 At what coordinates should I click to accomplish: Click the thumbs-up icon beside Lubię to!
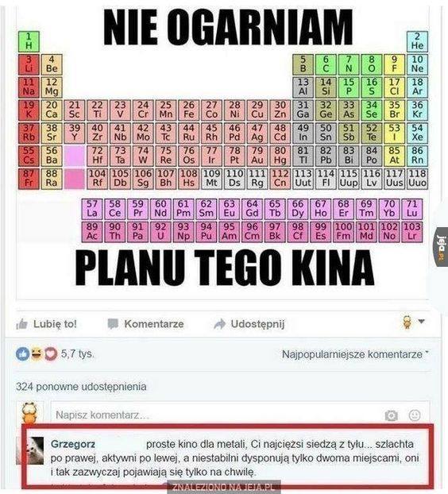(x=22, y=324)
